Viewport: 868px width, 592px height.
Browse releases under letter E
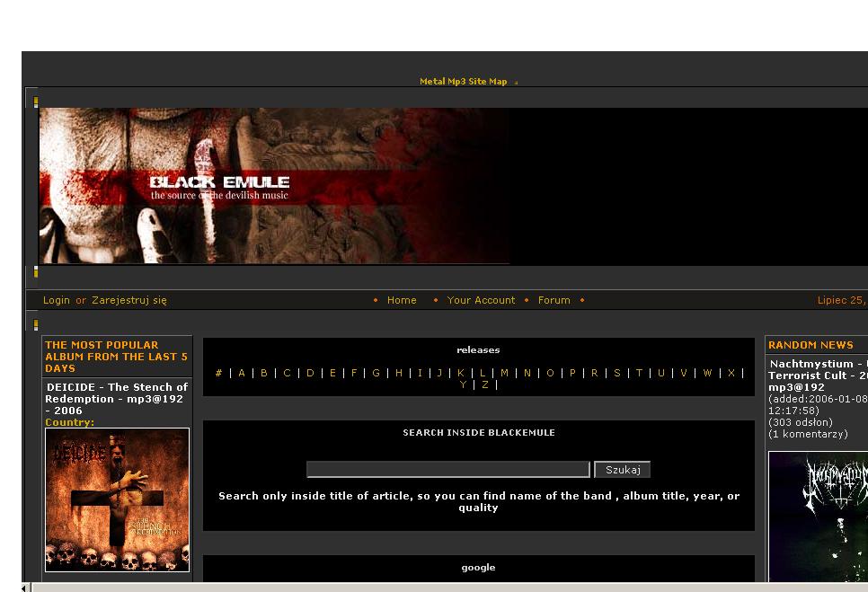click(x=332, y=373)
